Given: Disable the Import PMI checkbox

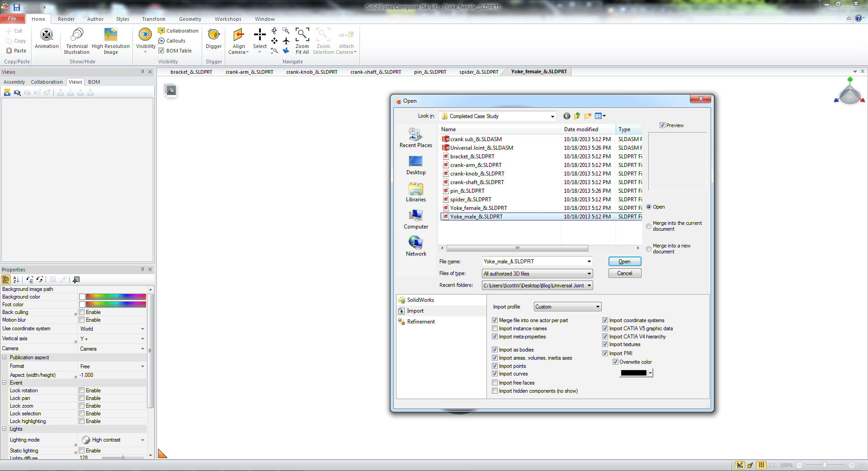Looking at the screenshot, I should point(605,353).
